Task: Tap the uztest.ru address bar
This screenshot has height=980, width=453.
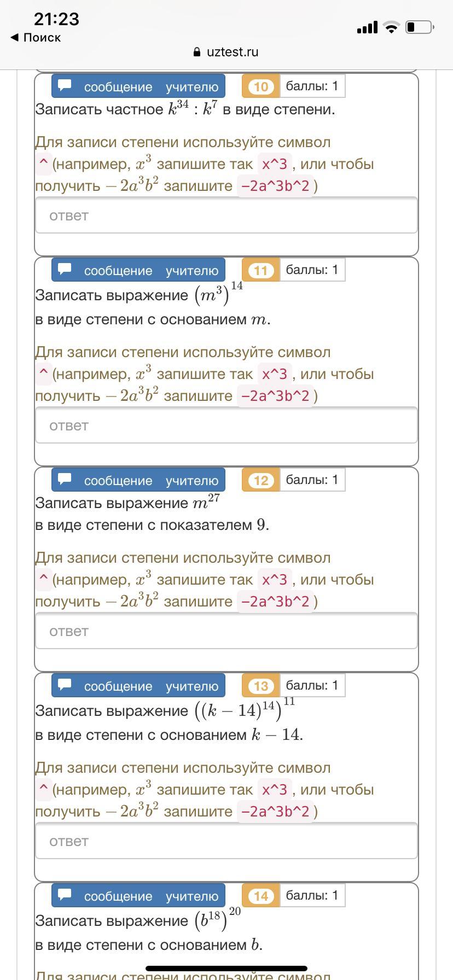Action: point(226,52)
